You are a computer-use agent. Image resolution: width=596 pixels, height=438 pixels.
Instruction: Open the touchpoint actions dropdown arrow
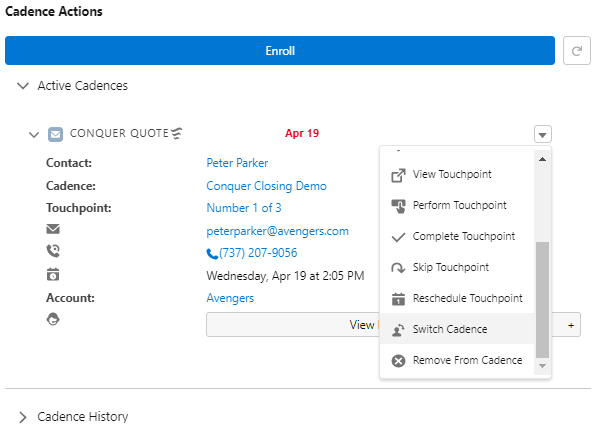542,134
